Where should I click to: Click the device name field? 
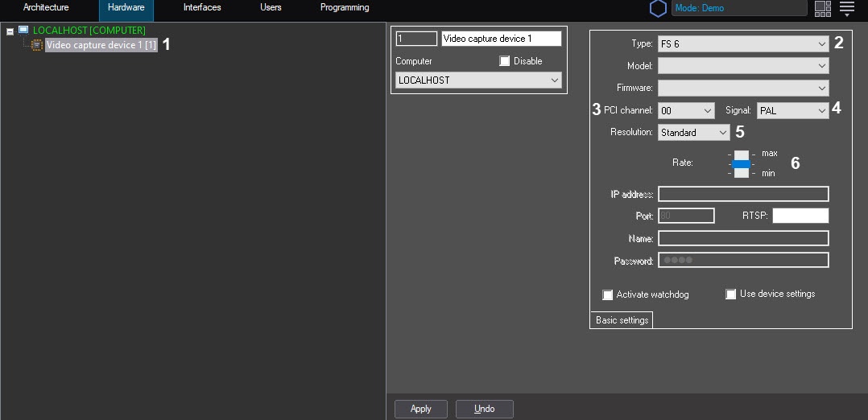pos(502,38)
